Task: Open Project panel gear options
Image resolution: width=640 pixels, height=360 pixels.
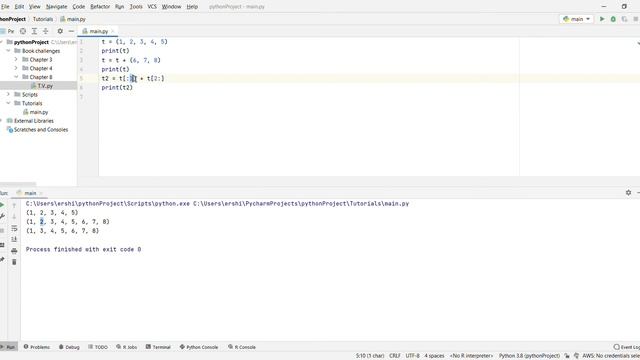Action: point(60,31)
